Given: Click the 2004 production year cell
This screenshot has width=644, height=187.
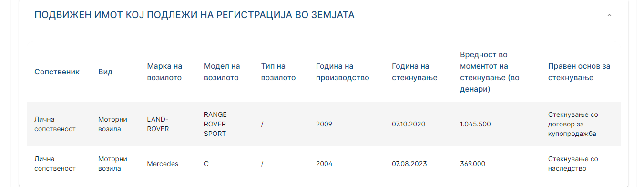Looking at the screenshot, I should pyautogui.click(x=324, y=164).
